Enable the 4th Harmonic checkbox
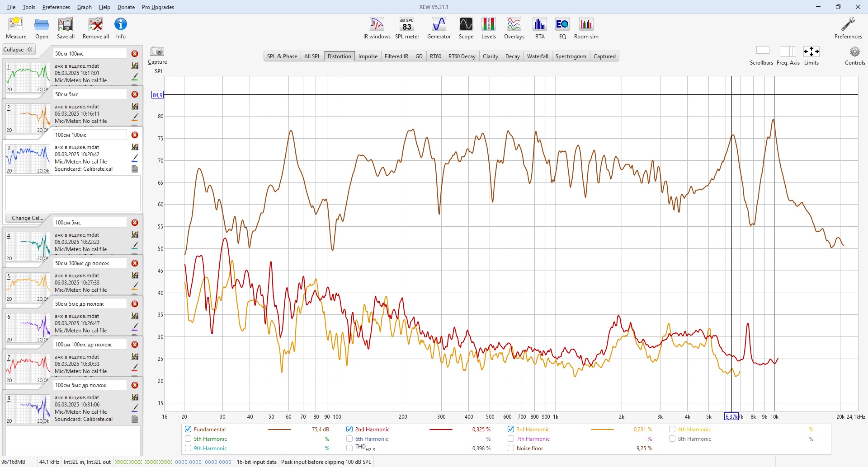The width and height of the screenshot is (868, 467). pyautogui.click(x=672, y=430)
